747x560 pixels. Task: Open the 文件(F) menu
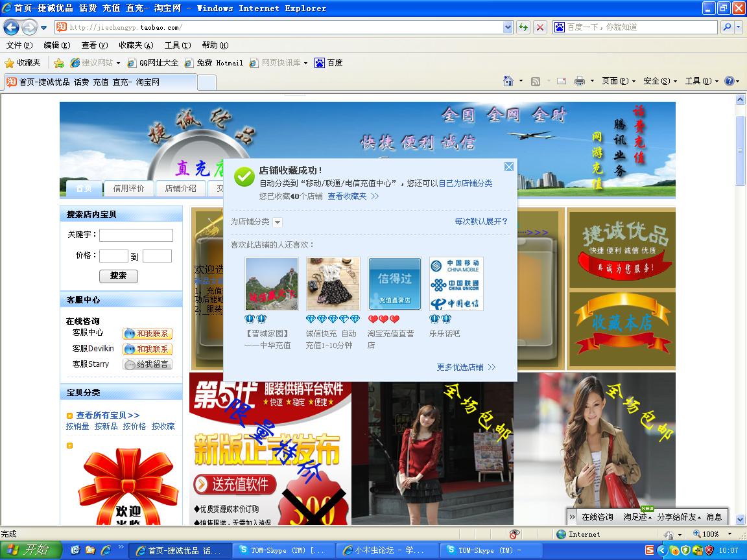pos(19,45)
